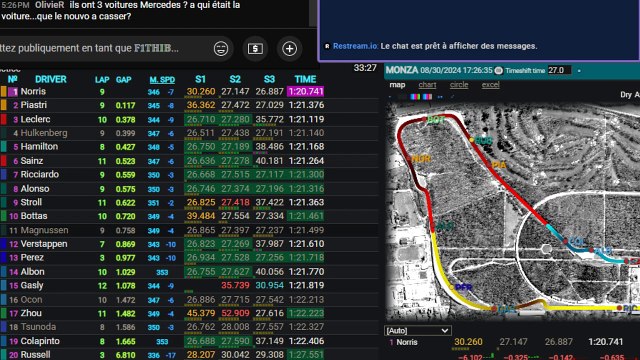This screenshot has width=640, height=360.
Task: Click Norris purple best time 1:20.741
Action: coord(306,91)
